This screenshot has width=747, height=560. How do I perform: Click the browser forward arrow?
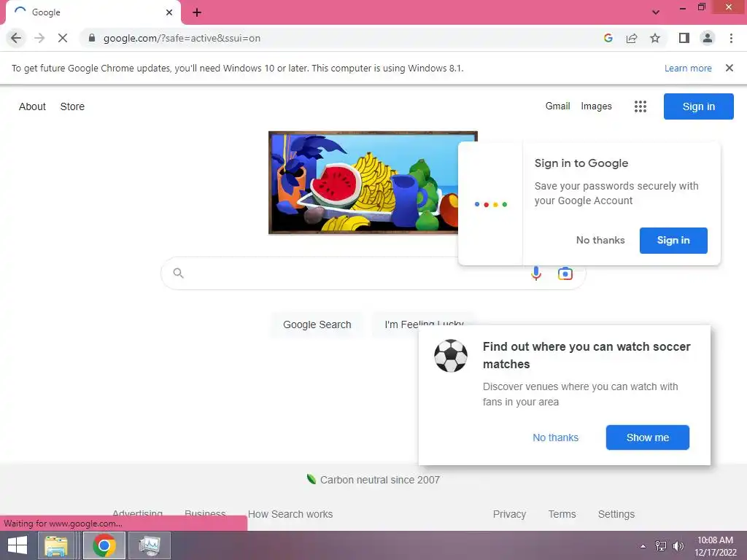(39, 38)
